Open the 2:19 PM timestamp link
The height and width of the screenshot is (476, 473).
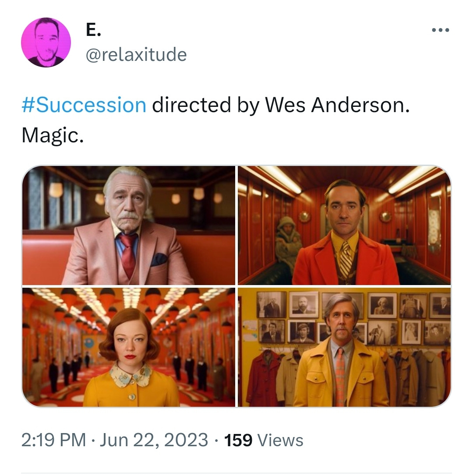tap(54, 440)
